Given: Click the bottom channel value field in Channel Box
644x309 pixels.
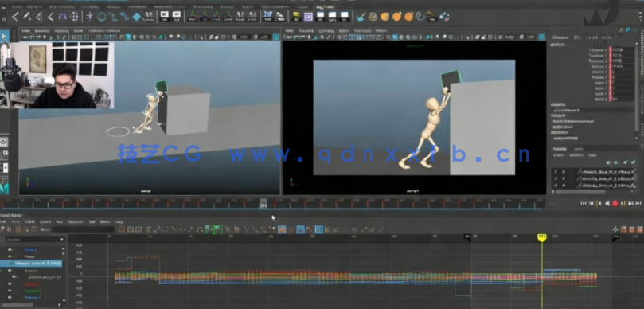Looking at the screenshot, I should coord(623,100).
